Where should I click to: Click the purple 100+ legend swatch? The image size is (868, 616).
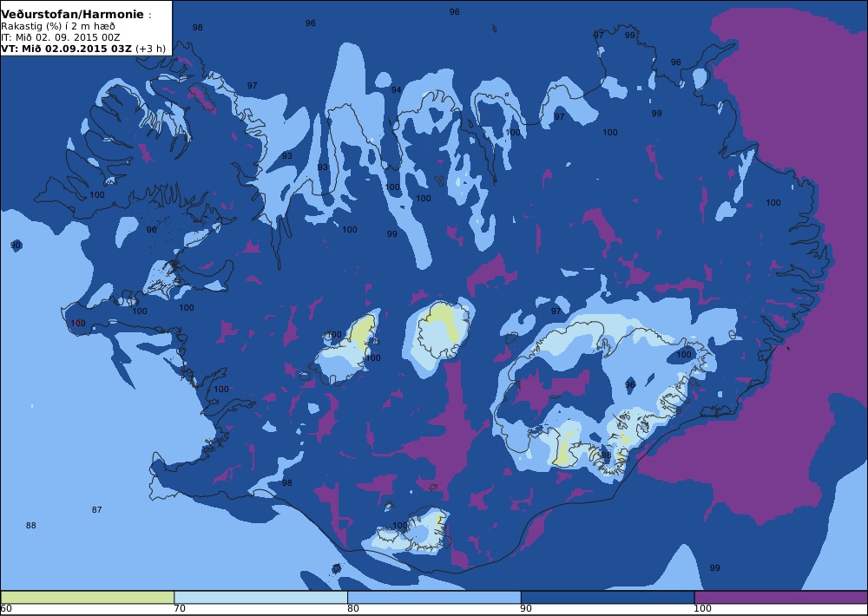pos(780,597)
